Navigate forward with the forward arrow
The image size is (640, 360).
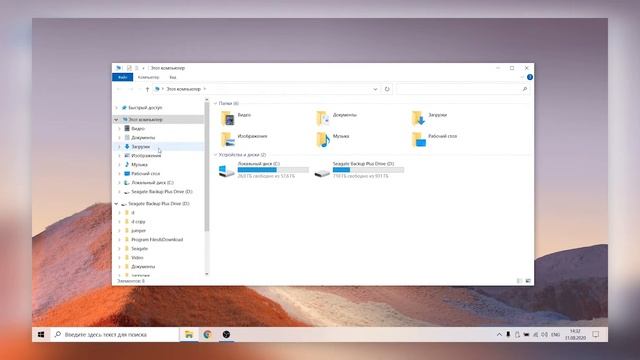coord(131,89)
